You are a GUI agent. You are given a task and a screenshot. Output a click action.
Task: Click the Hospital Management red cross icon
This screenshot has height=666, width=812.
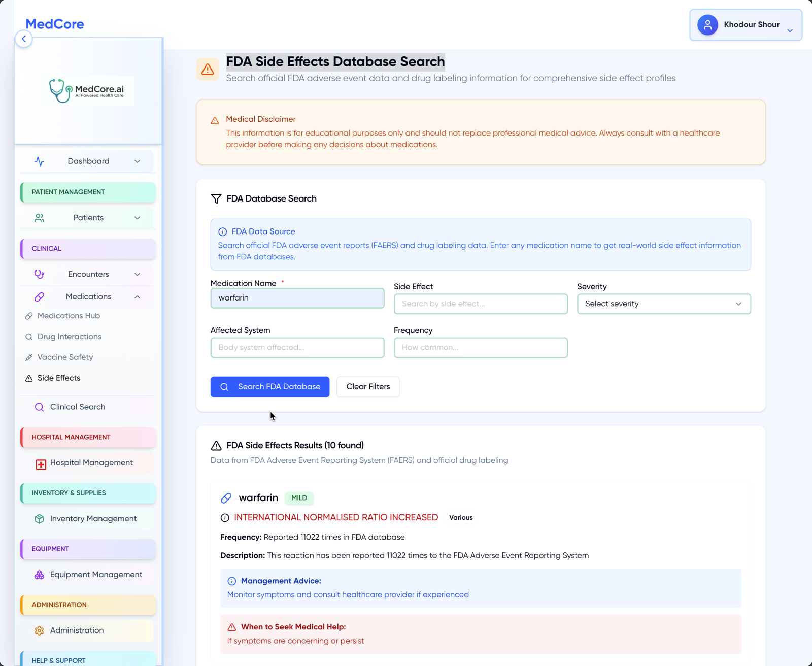pyautogui.click(x=40, y=463)
